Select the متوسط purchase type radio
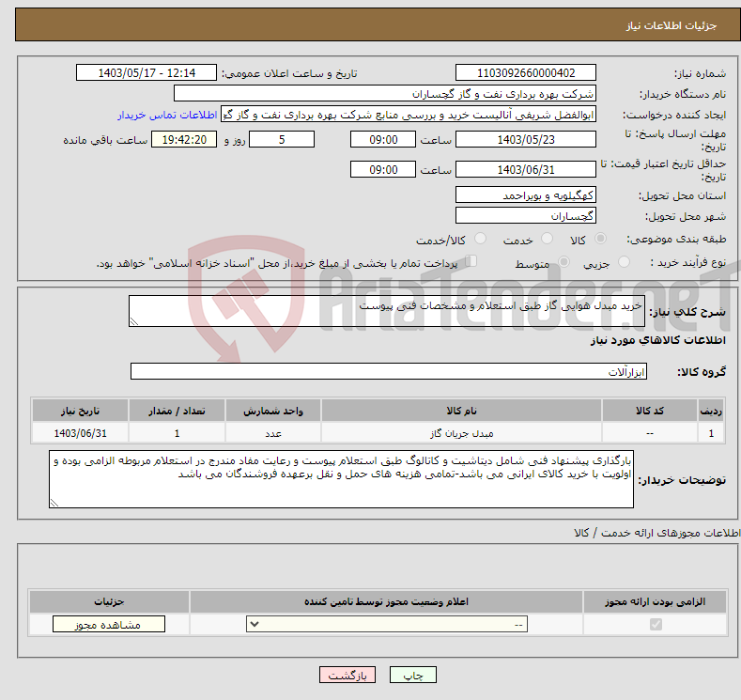Screen dimensions: 741x700 (563, 262)
